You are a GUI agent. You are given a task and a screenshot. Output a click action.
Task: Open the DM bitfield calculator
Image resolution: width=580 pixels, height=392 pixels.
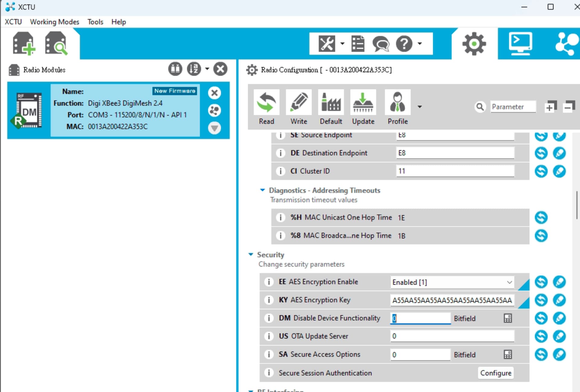click(x=507, y=318)
